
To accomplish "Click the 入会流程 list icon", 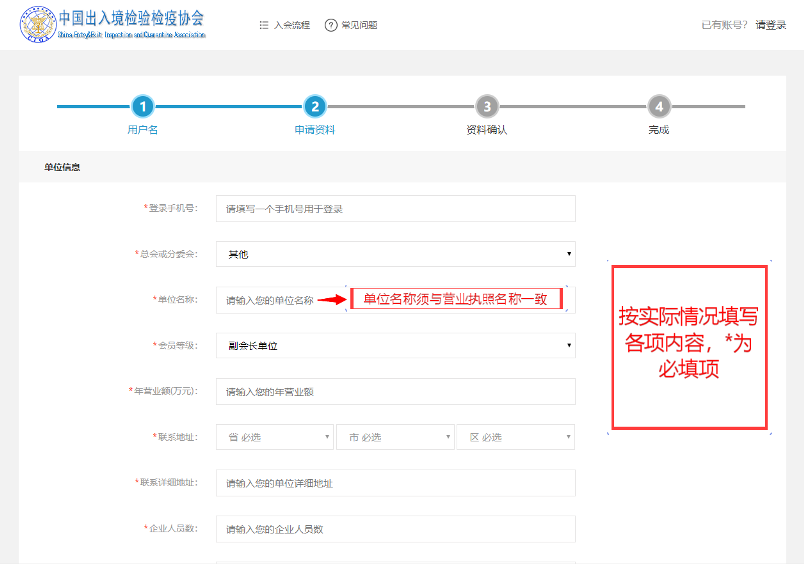I will click(263, 25).
